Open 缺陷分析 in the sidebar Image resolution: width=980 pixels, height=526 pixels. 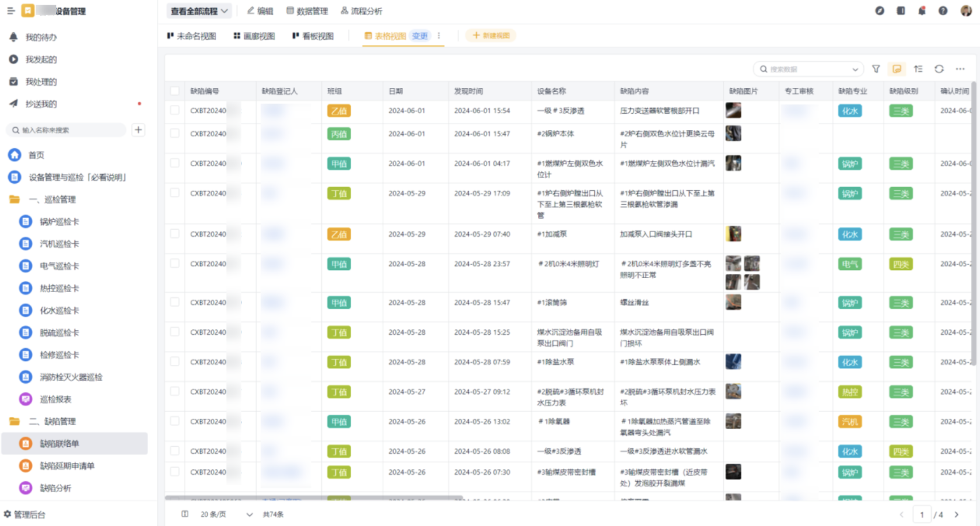tap(55, 488)
